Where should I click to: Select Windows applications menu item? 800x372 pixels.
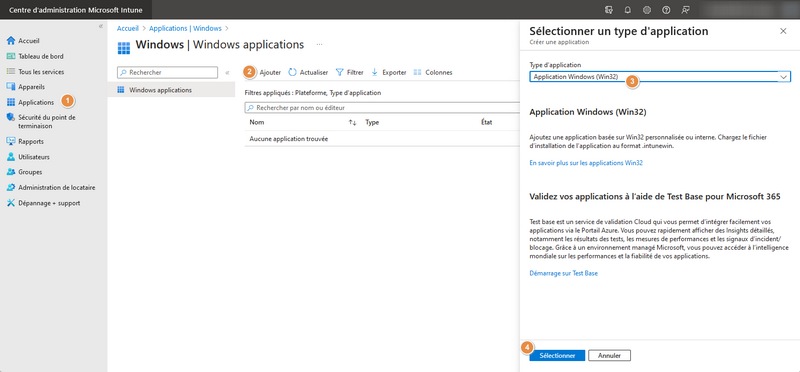tap(171, 90)
